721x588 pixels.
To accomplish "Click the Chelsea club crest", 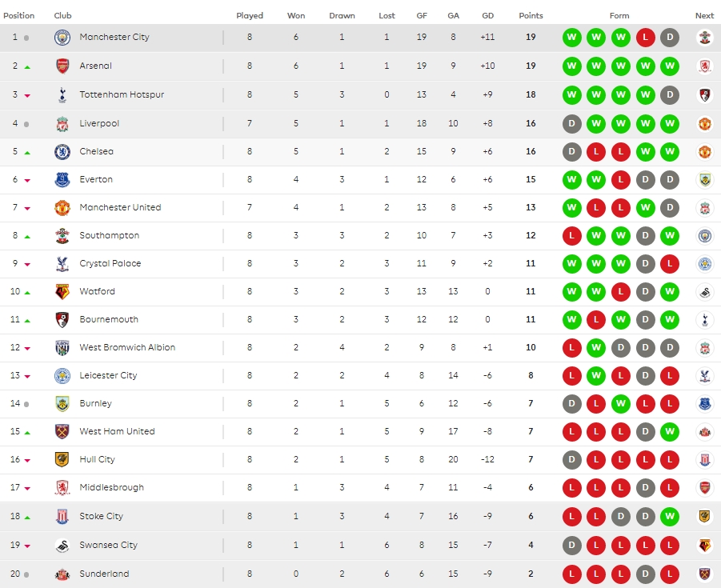I will click(62, 152).
